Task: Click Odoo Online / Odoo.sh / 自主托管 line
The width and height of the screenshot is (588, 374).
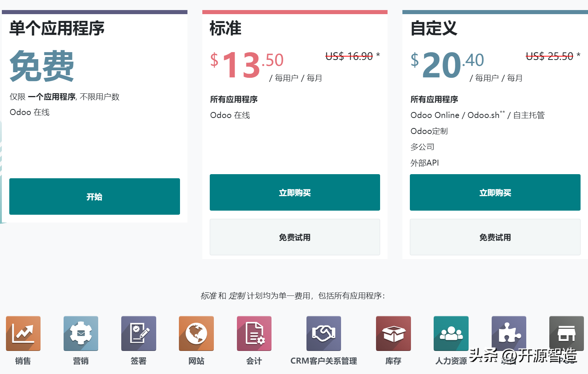Action: pyautogui.click(x=478, y=115)
